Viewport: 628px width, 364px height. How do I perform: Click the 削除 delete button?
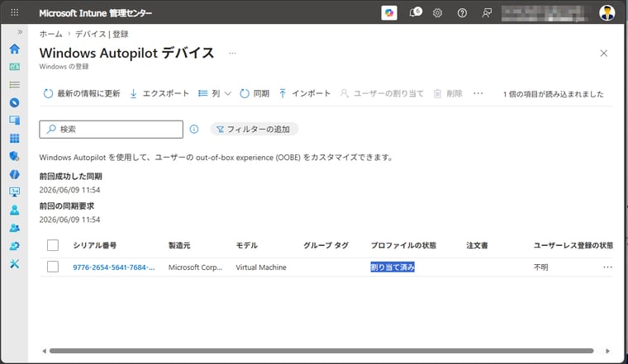point(448,93)
